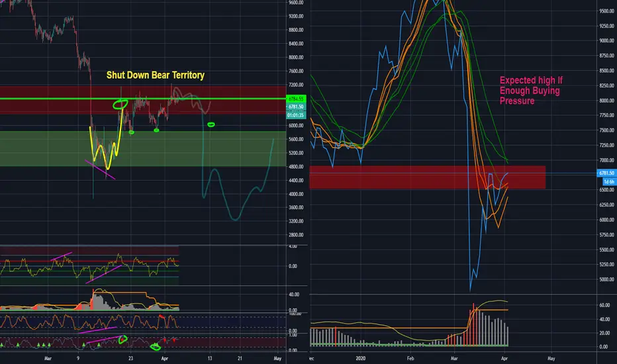Click the 60.00 label on right indicator axis
617x364 pixels.
pos(604,305)
